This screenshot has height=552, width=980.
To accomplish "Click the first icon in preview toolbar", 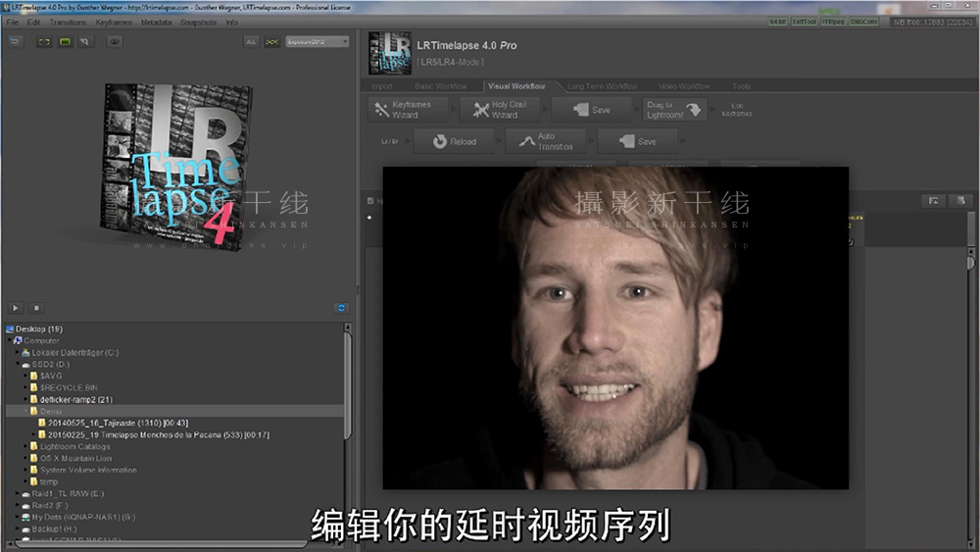I will click(x=16, y=42).
